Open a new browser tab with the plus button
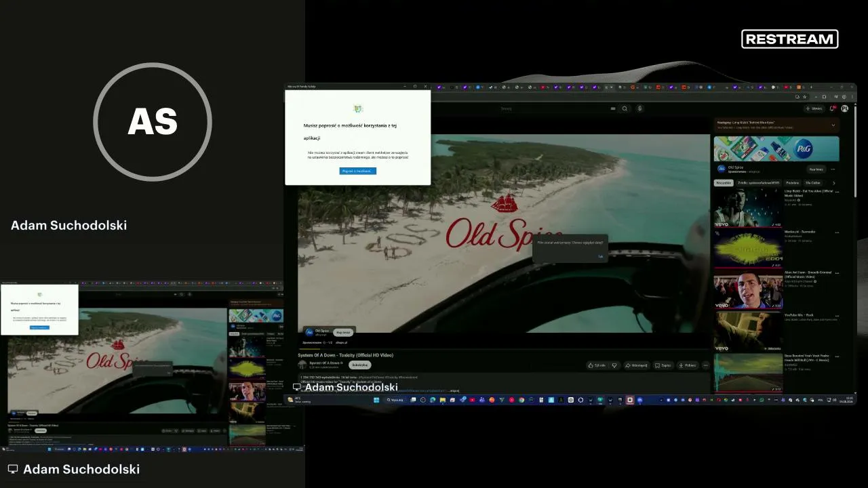This screenshot has height=488, width=868. coord(811,87)
